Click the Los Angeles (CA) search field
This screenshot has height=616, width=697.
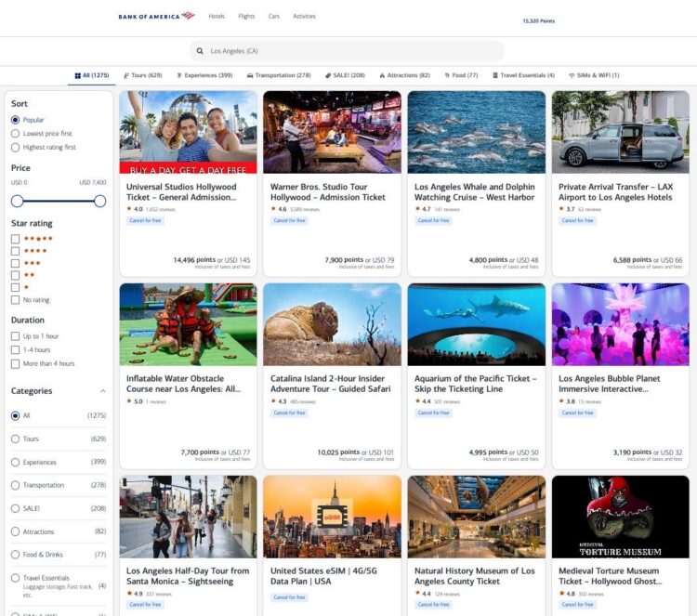tap(347, 51)
